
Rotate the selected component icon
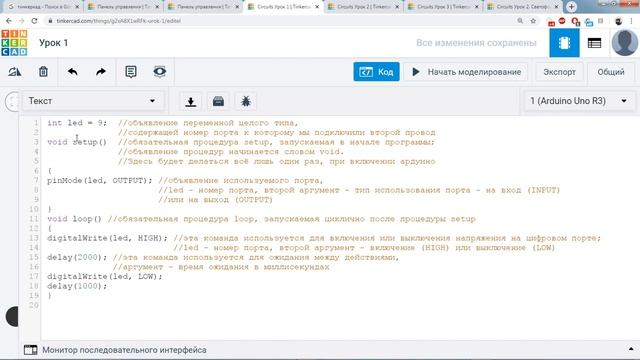pyautogui.click(x=15, y=72)
